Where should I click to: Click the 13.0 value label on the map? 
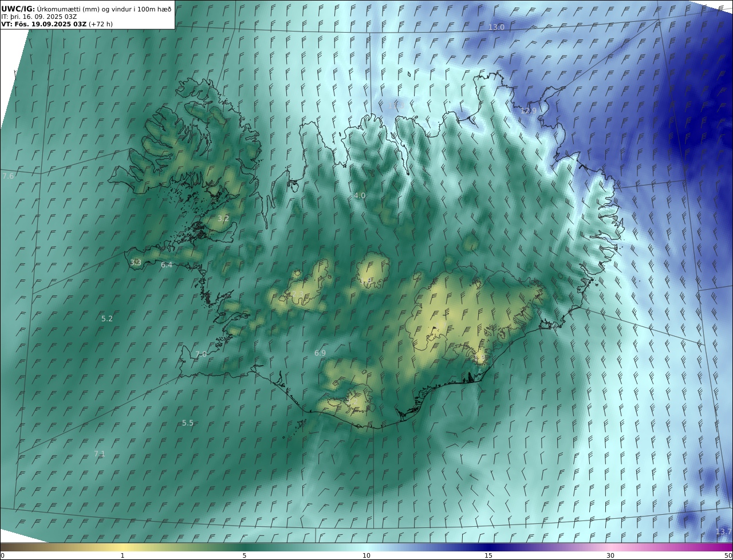point(496,27)
